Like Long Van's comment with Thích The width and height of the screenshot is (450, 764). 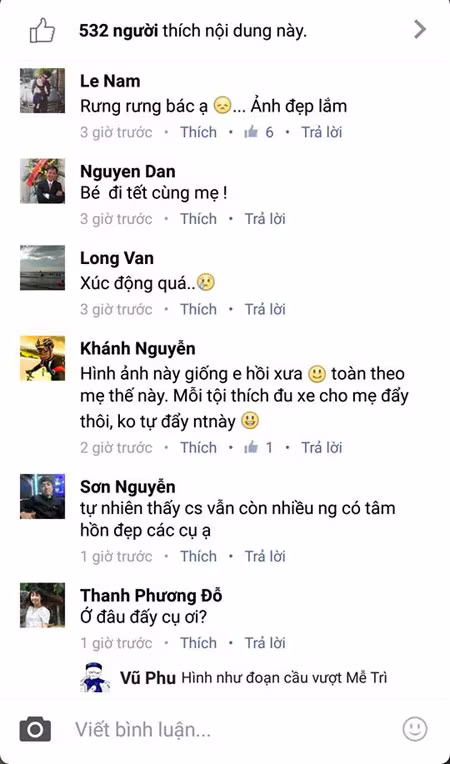pyautogui.click(x=198, y=309)
